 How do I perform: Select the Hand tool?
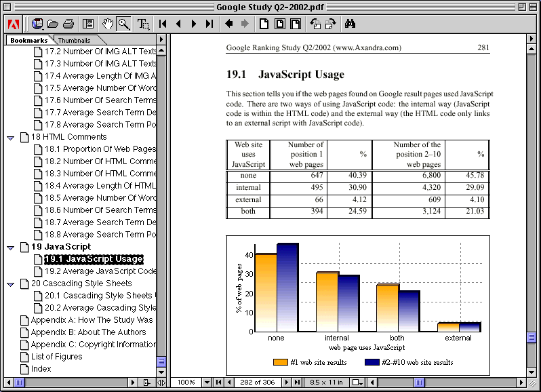[x=108, y=24]
